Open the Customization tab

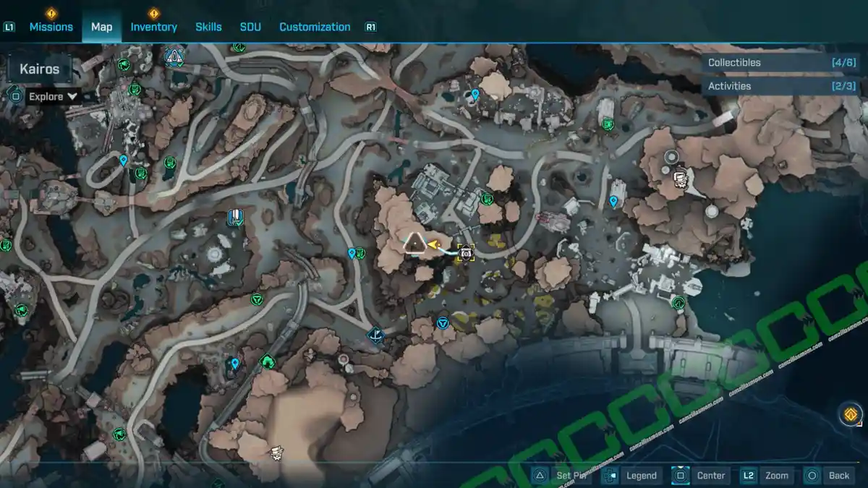tap(315, 27)
